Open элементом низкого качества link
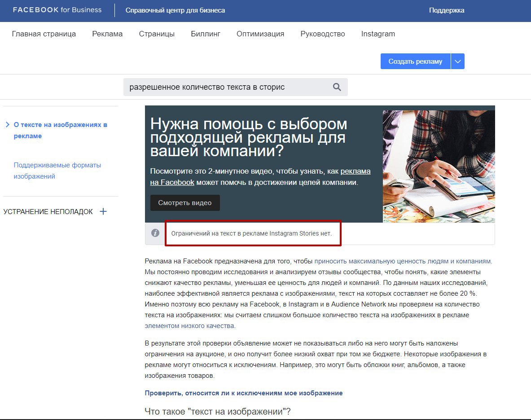Image resolution: width=531 pixels, height=420 pixels. pos(189,326)
